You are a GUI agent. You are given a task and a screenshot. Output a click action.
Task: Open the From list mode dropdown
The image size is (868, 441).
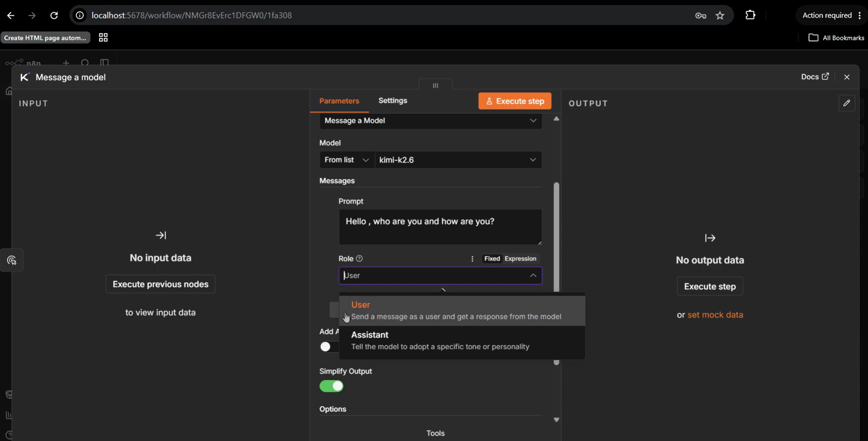347,160
